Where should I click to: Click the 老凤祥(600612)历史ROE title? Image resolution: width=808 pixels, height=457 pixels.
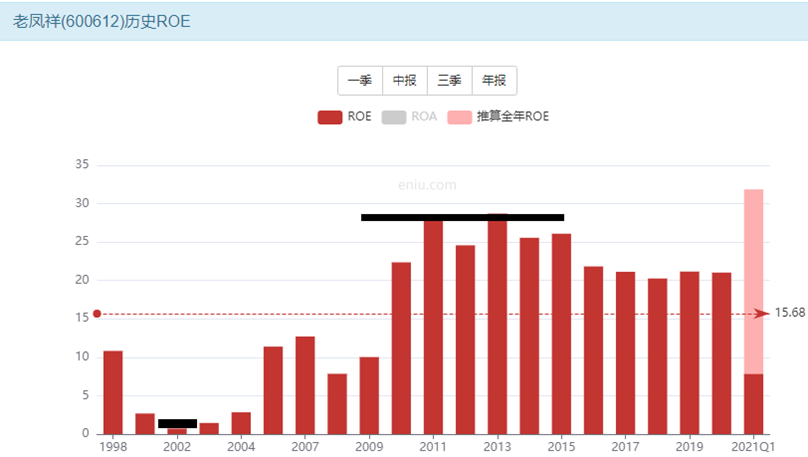coord(102,22)
